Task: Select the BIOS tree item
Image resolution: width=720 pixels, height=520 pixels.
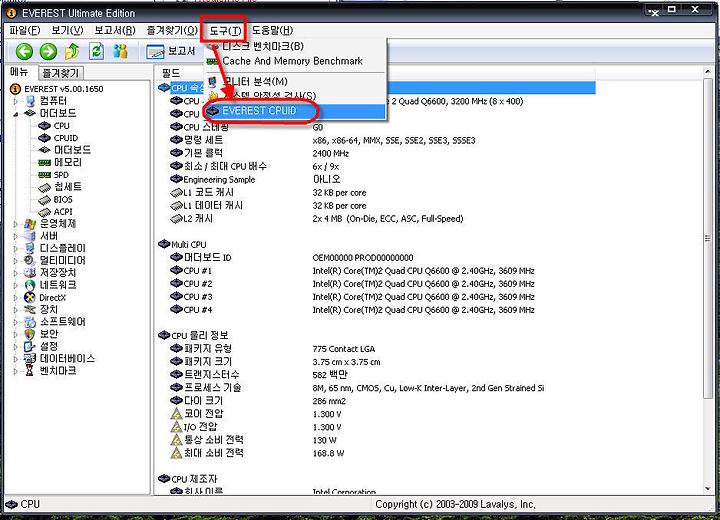Action: tap(63, 199)
